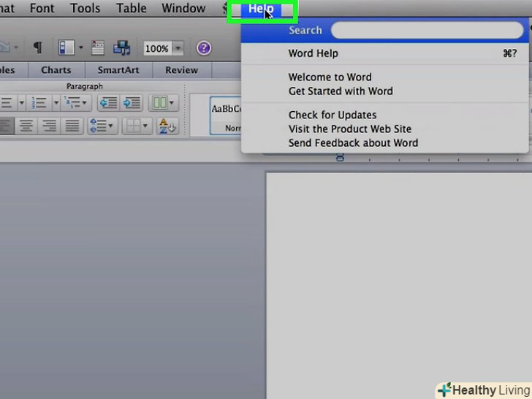Click the decrease indent icon

point(109,102)
